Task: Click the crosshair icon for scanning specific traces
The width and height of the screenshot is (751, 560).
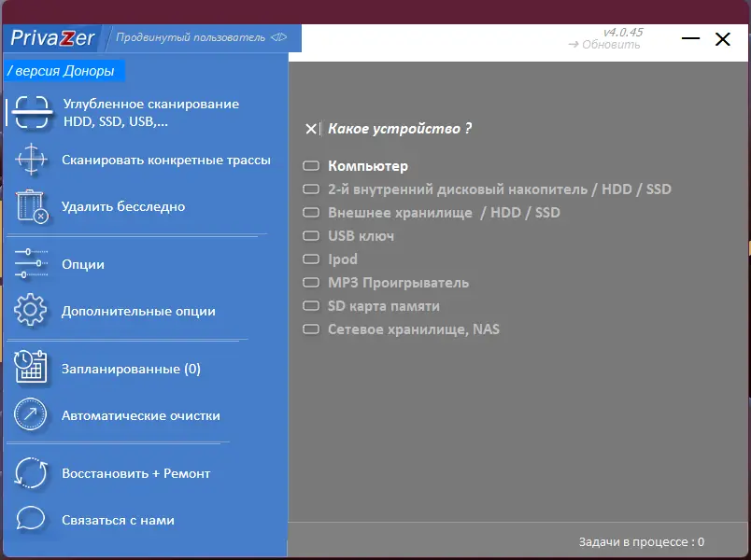Action: pyautogui.click(x=31, y=160)
